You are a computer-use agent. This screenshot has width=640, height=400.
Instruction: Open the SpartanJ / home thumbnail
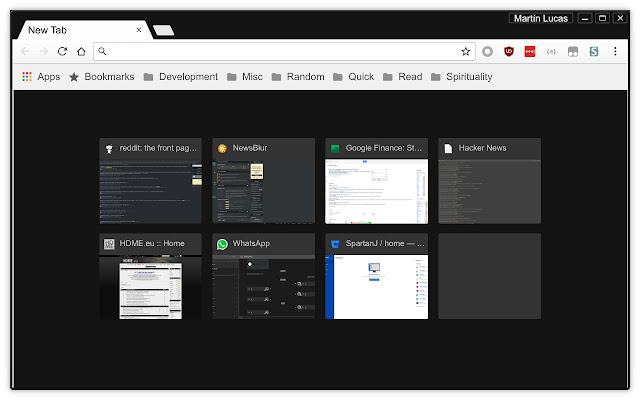pyautogui.click(x=377, y=276)
